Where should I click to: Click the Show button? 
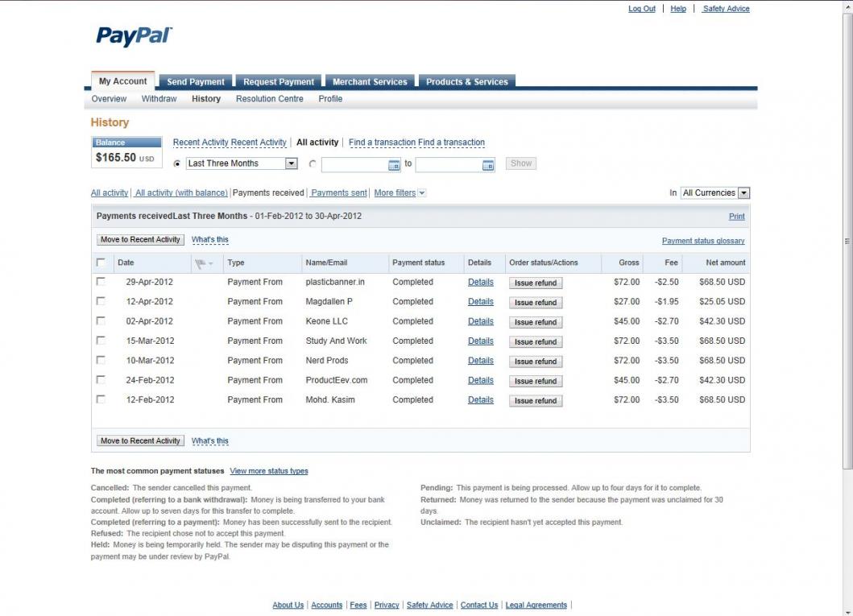(520, 163)
